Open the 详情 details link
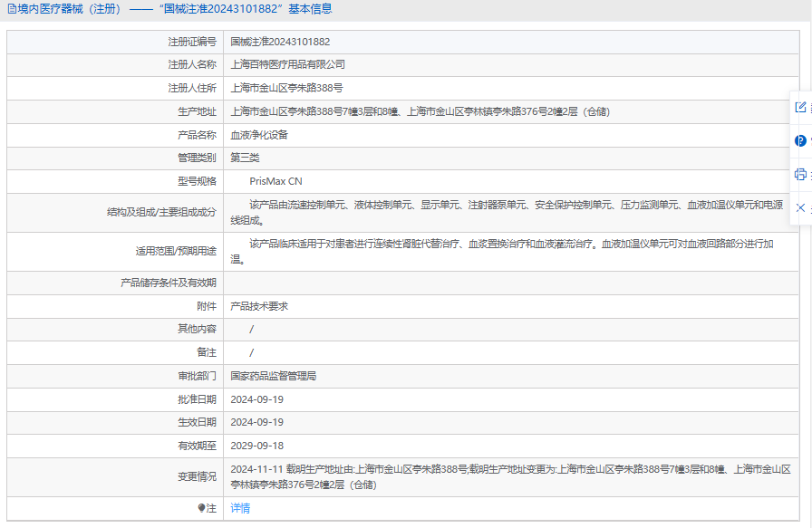 coord(240,508)
